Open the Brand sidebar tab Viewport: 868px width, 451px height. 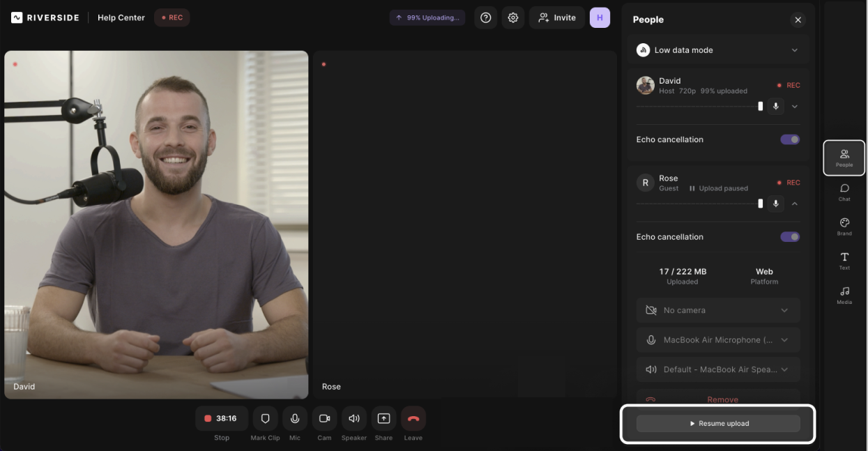coord(844,226)
